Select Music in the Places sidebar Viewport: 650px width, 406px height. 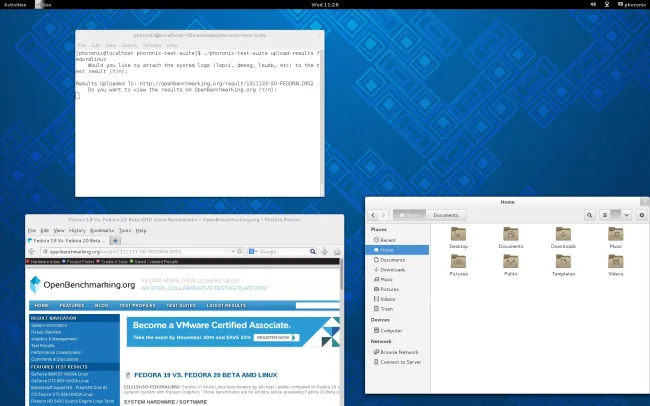coord(397,279)
